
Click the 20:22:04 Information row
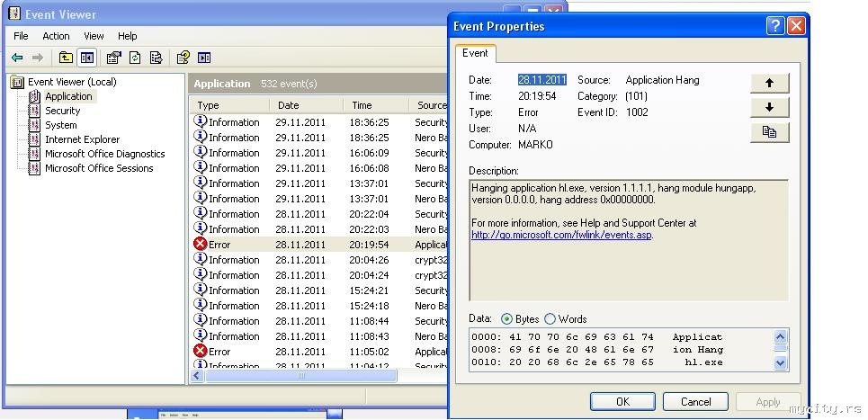pos(319,213)
